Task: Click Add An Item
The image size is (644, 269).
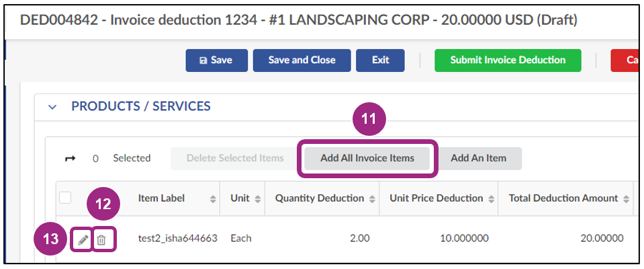Action: (478, 159)
